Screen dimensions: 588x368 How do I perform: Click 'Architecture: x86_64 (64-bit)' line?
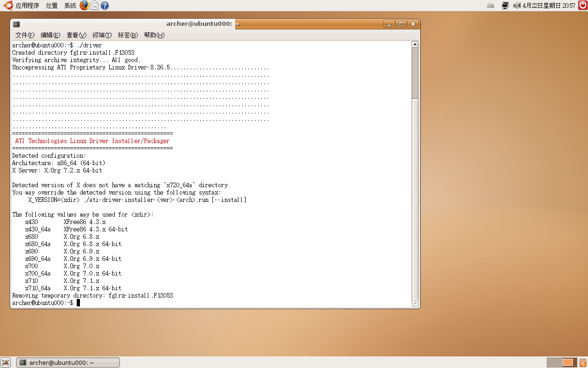coord(58,163)
